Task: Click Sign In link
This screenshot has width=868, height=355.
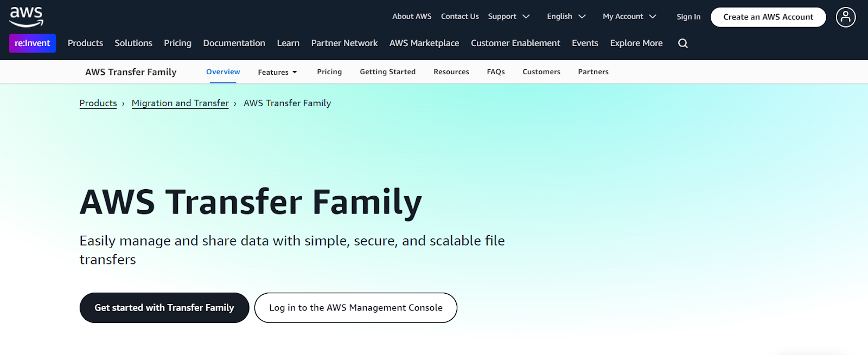Action: pos(688,17)
